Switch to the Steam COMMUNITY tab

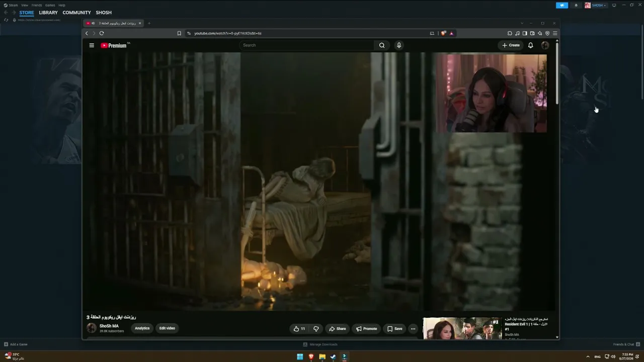[x=77, y=13]
